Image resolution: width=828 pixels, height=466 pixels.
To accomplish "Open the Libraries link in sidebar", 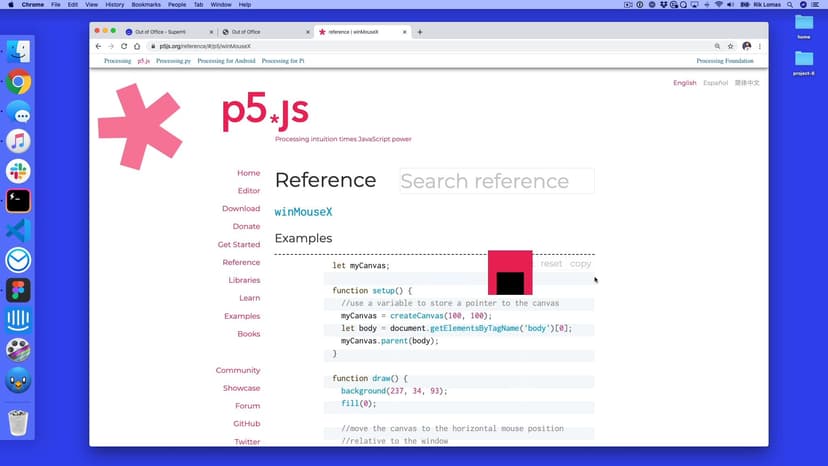I will click(x=244, y=280).
